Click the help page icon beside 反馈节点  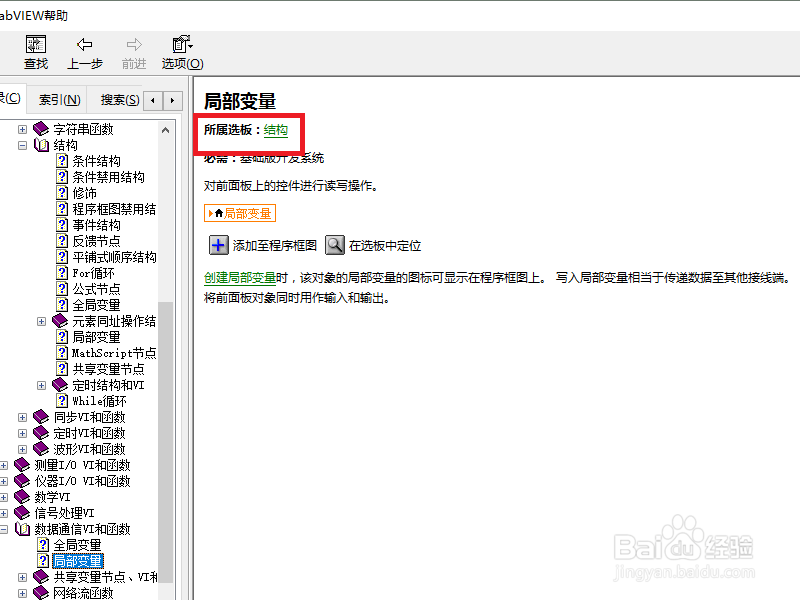[x=62, y=241]
